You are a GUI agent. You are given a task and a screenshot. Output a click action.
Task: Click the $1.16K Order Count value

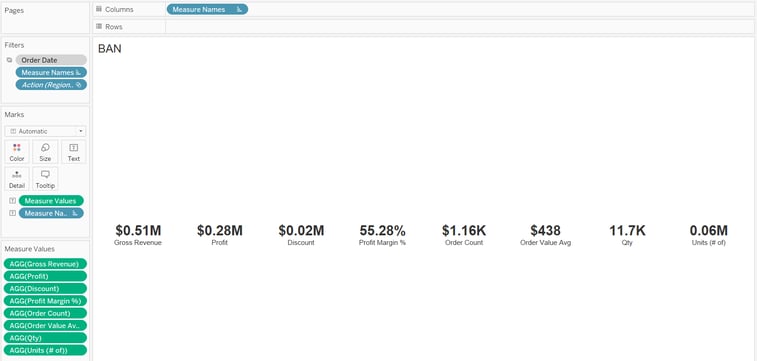pos(464,231)
